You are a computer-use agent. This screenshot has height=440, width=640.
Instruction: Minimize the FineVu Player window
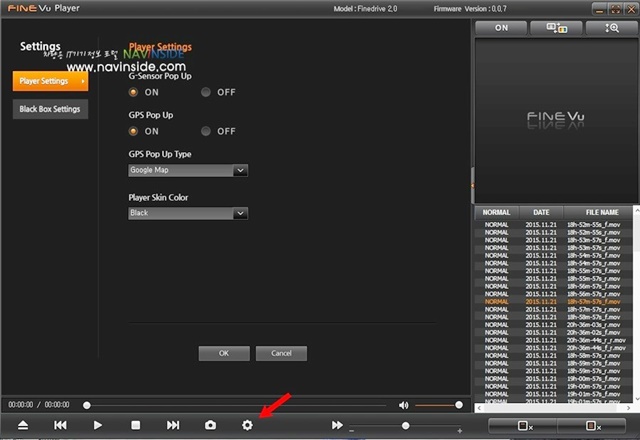click(599, 9)
